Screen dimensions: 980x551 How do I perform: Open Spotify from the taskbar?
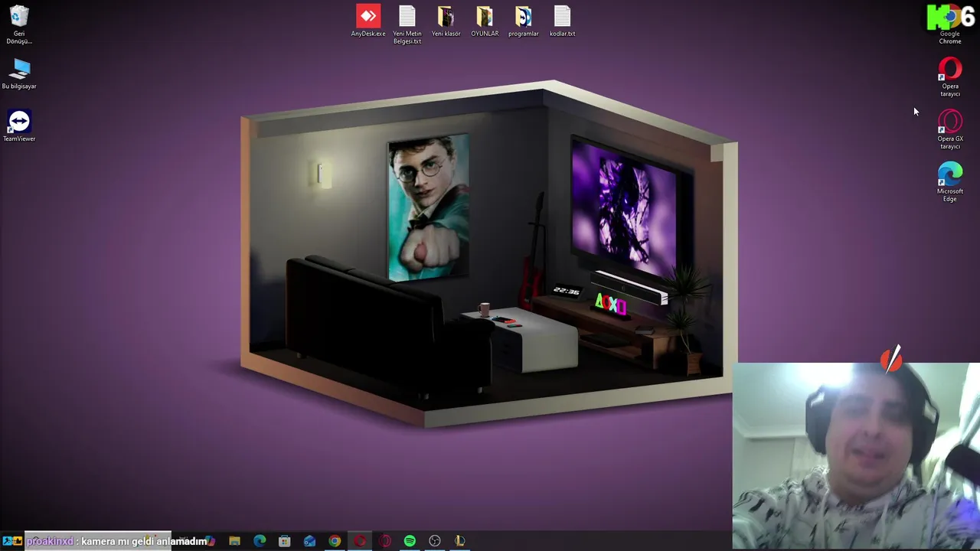410,541
